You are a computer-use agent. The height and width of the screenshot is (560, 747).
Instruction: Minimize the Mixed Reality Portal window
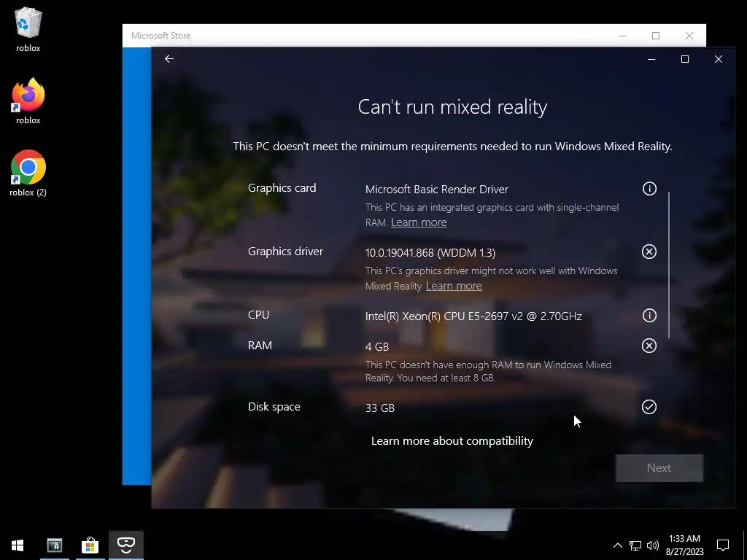(x=651, y=59)
